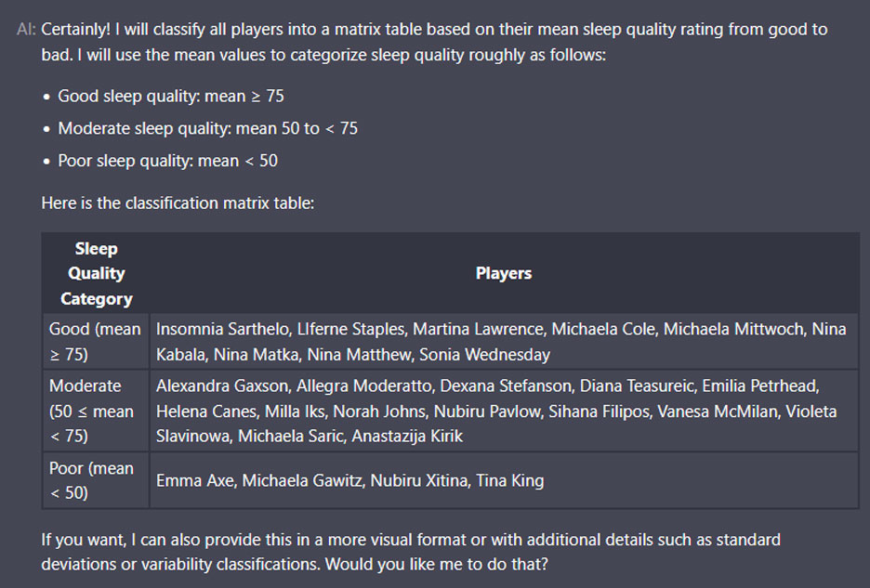Click the name "Insomnia Sarthelo" in the table
Screen dimensions: 870x588
[x=221, y=329]
